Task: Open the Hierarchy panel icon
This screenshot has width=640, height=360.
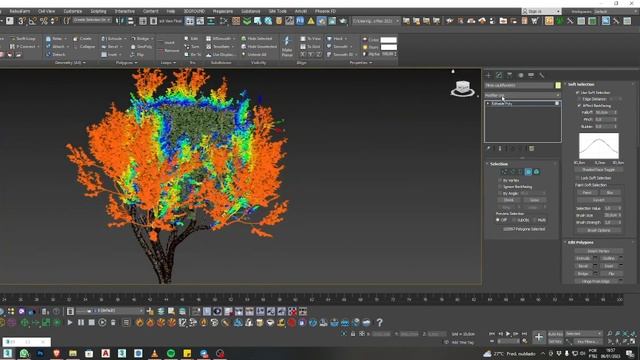Action: click(509, 75)
